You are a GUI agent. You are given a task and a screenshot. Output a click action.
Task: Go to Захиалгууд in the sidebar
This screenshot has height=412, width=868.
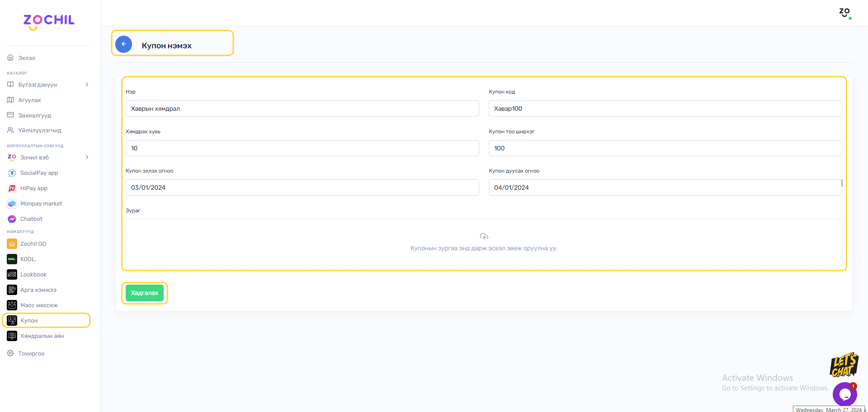pyautogui.click(x=34, y=116)
